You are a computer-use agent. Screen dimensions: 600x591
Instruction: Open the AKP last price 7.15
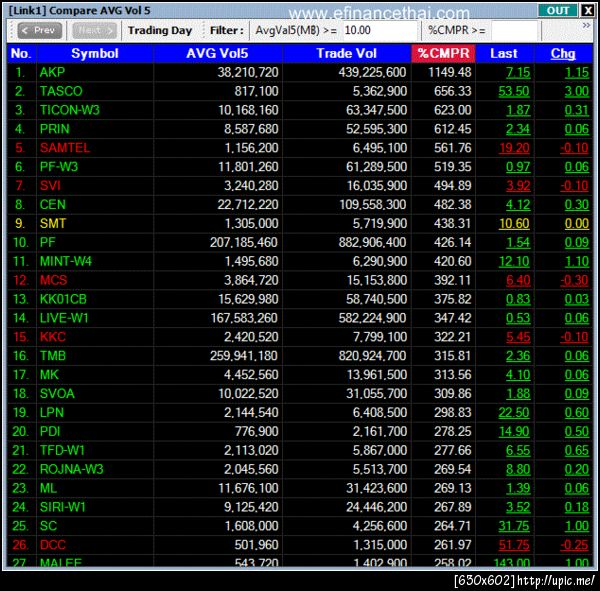click(x=518, y=72)
